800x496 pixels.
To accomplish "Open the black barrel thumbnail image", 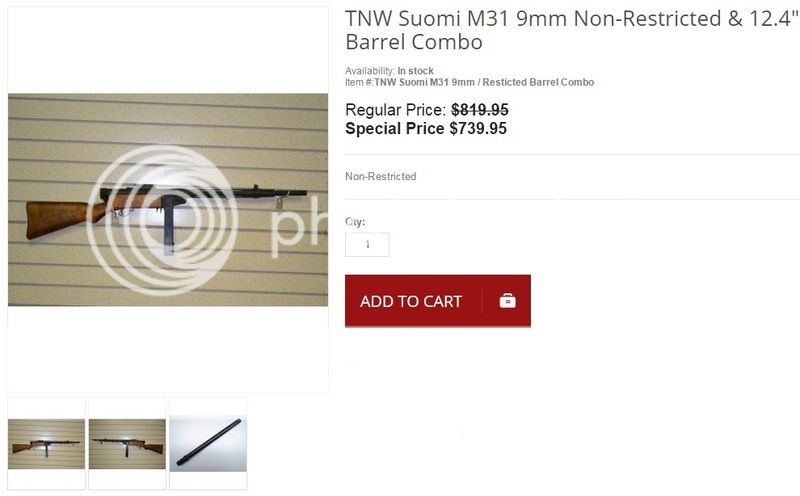I will [208, 444].
